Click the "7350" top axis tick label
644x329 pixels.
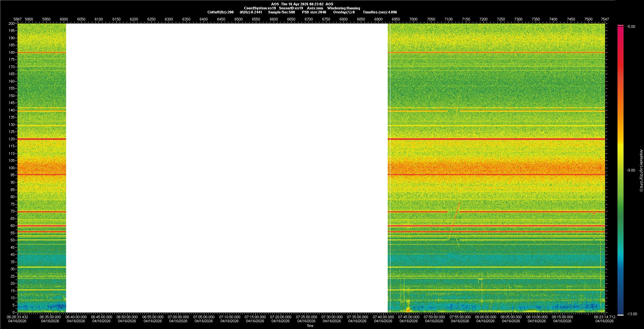pyautogui.click(x=536, y=19)
